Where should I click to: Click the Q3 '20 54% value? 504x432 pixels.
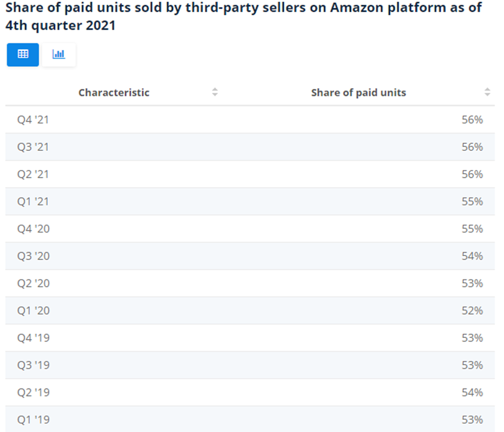point(472,256)
